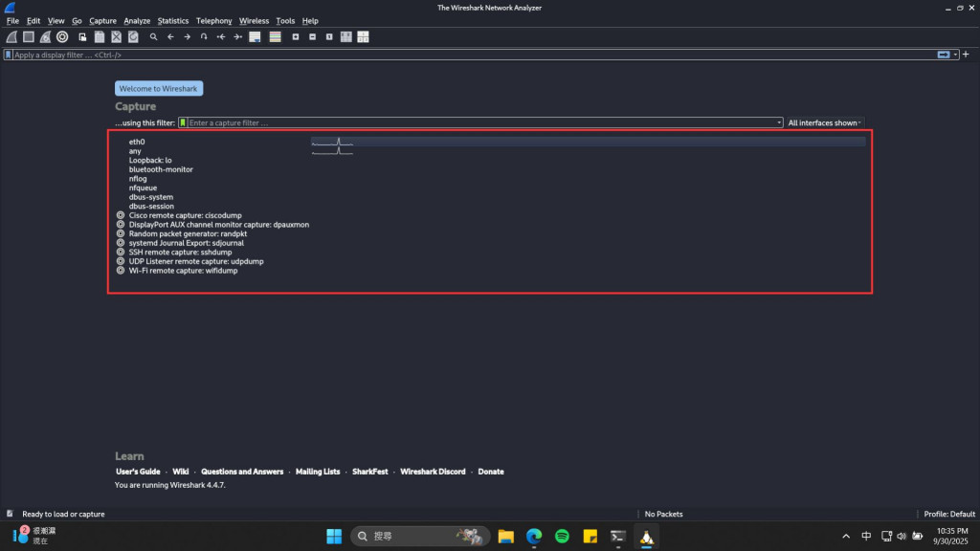
Task: Zoom out the main window text
Action: point(313,37)
